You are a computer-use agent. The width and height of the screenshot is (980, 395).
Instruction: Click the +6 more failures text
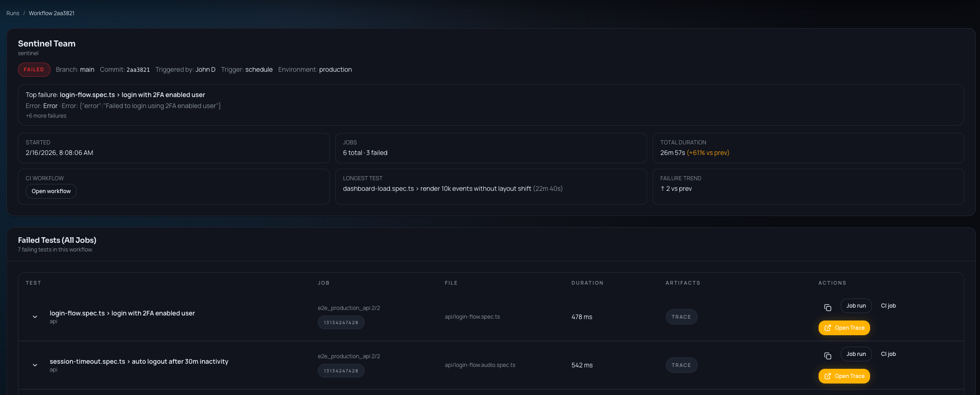point(46,116)
